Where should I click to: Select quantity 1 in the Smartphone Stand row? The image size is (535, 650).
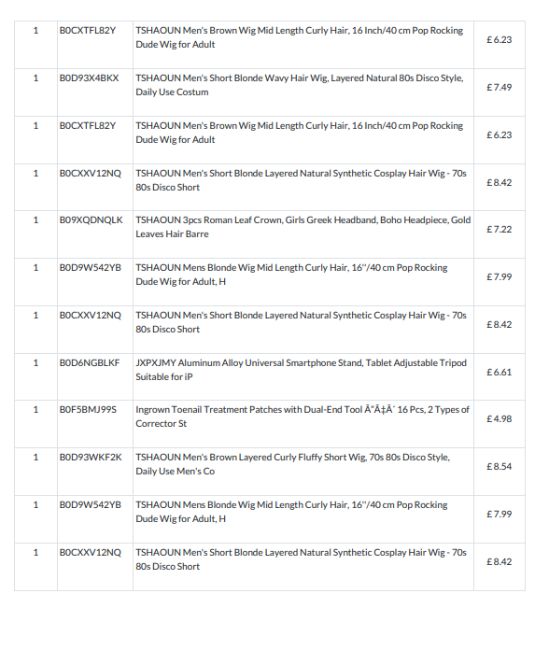pyautogui.click(x=36, y=363)
